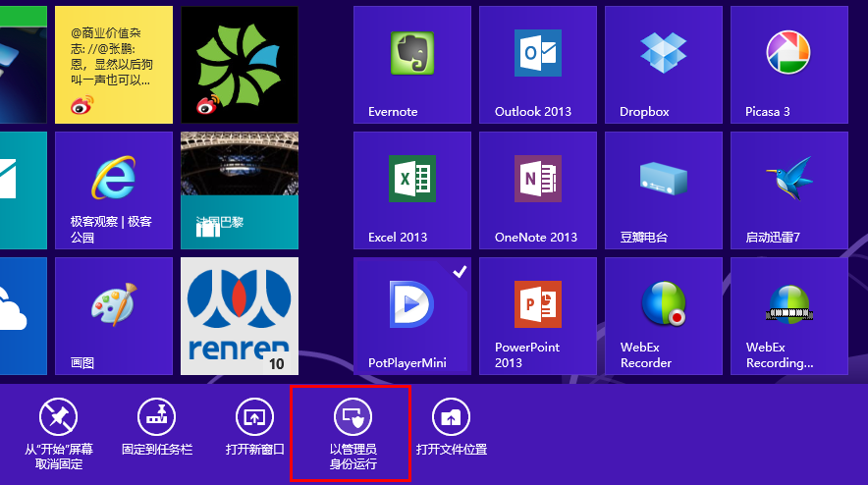
Task: Open the 画图 Paint tile
Action: 114,316
